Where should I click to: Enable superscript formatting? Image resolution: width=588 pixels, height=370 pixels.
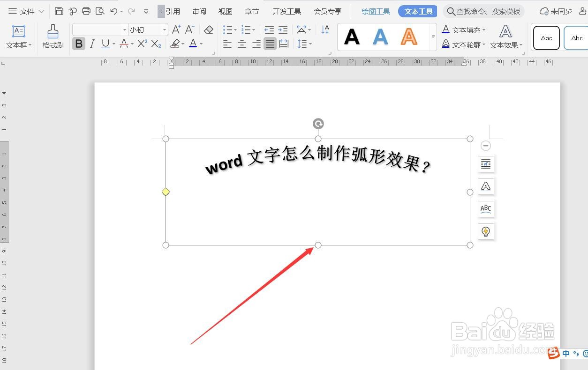[x=142, y=44]
